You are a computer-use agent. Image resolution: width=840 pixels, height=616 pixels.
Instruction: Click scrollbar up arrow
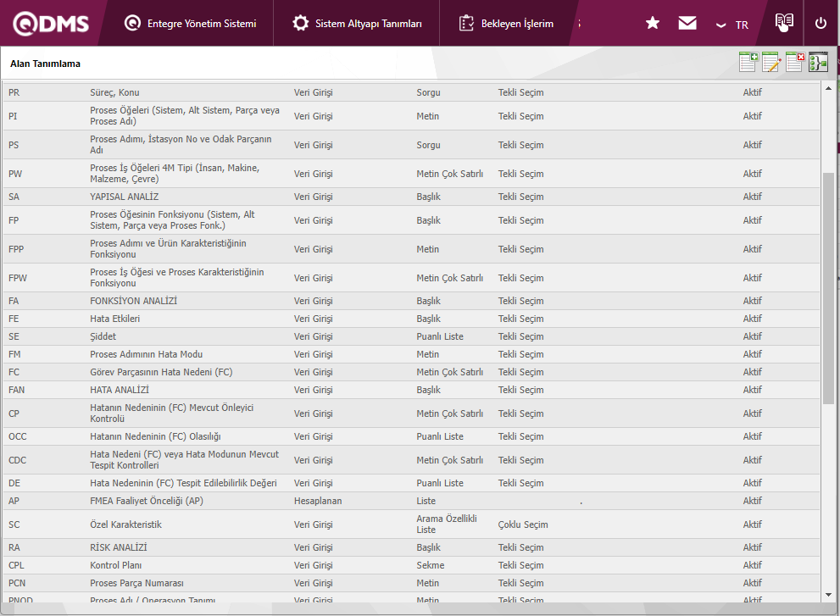point(828,88)
